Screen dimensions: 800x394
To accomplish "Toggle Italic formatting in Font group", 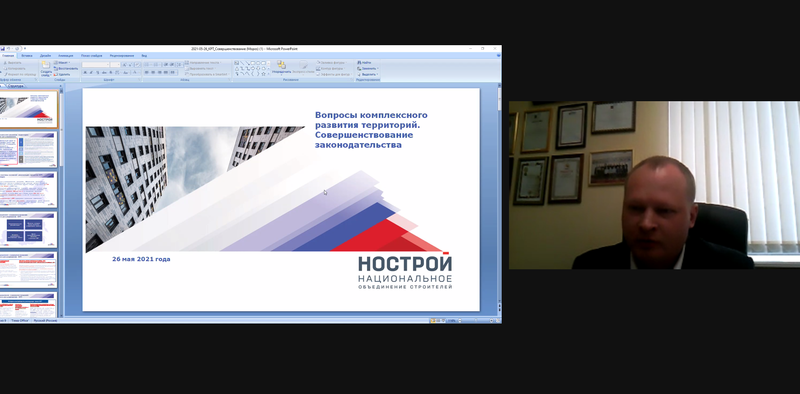I will click(x=91, y=72).
